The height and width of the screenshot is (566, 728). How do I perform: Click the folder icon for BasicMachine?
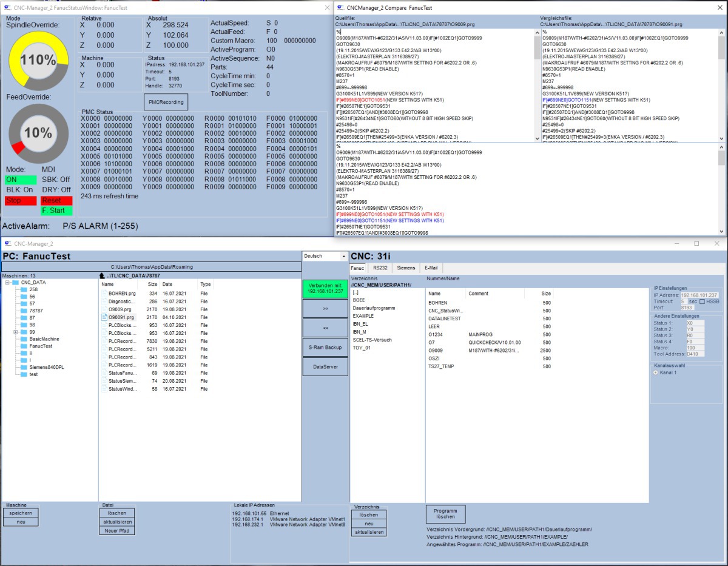(x=24, y=339)
